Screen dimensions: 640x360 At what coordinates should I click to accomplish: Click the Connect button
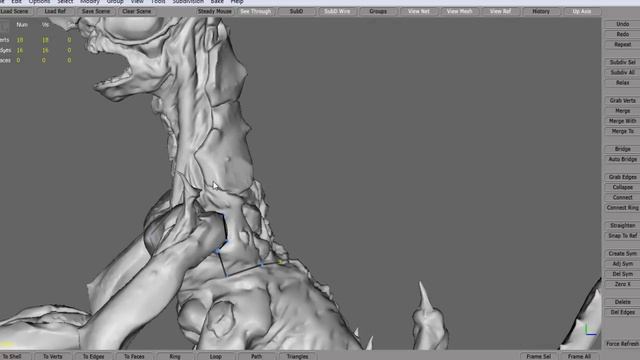point(622,198)
